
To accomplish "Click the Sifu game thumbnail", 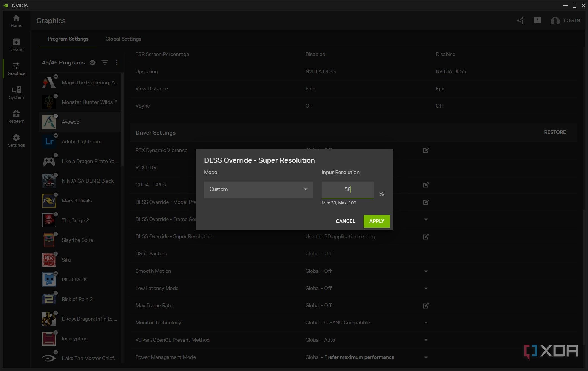I will pos(49,260).
